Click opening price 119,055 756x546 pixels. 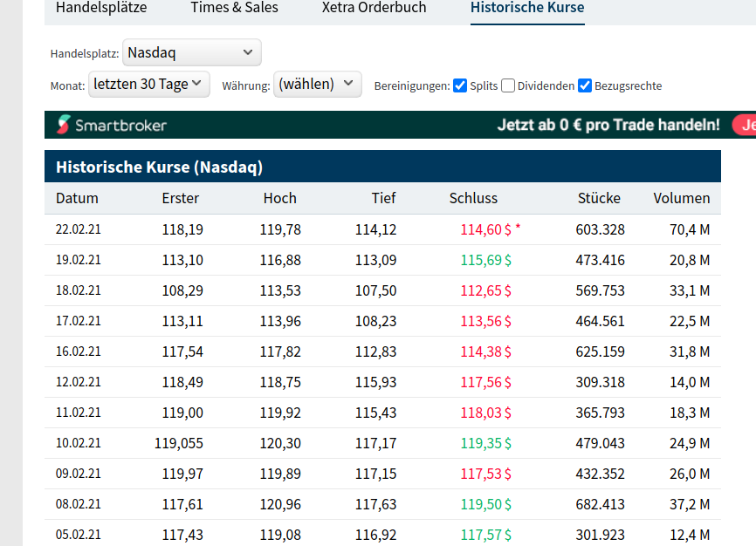pos(179,443)
